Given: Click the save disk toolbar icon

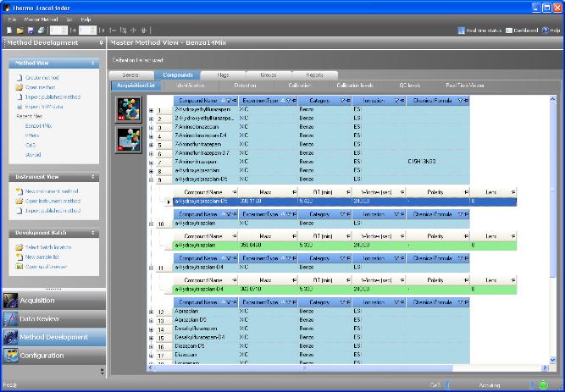Looking at the screenshot, I should click(30, 30).
